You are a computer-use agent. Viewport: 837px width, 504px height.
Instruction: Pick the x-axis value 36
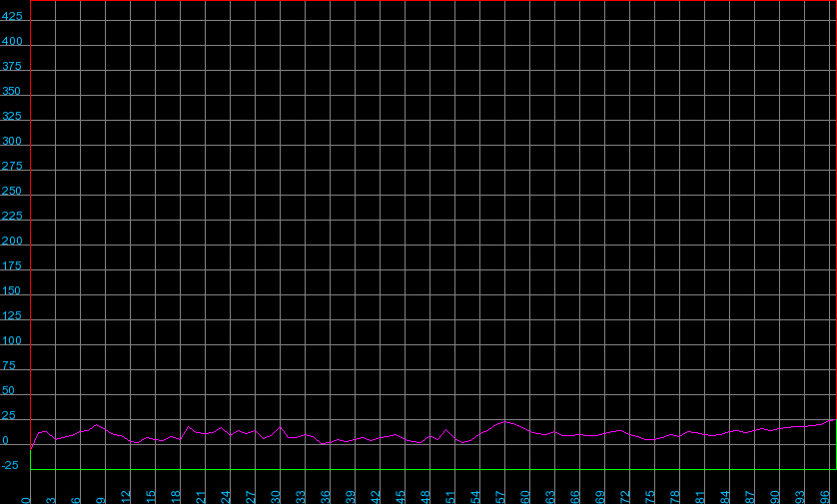pyautogui.click(x=326, y=497)
